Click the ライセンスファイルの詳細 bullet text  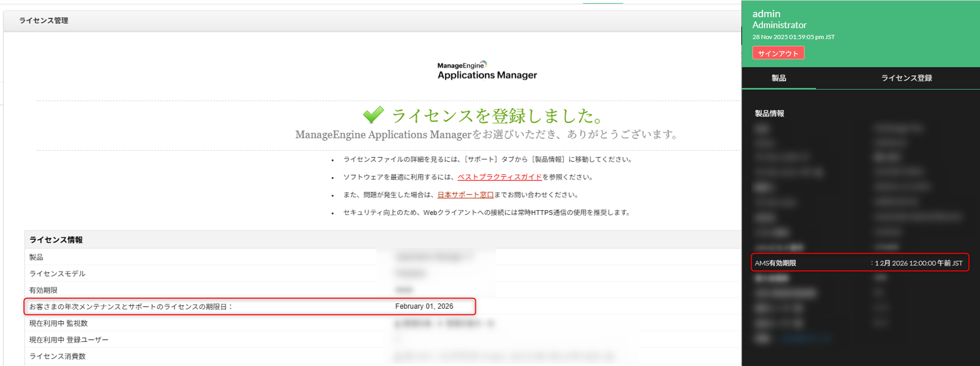488,159
